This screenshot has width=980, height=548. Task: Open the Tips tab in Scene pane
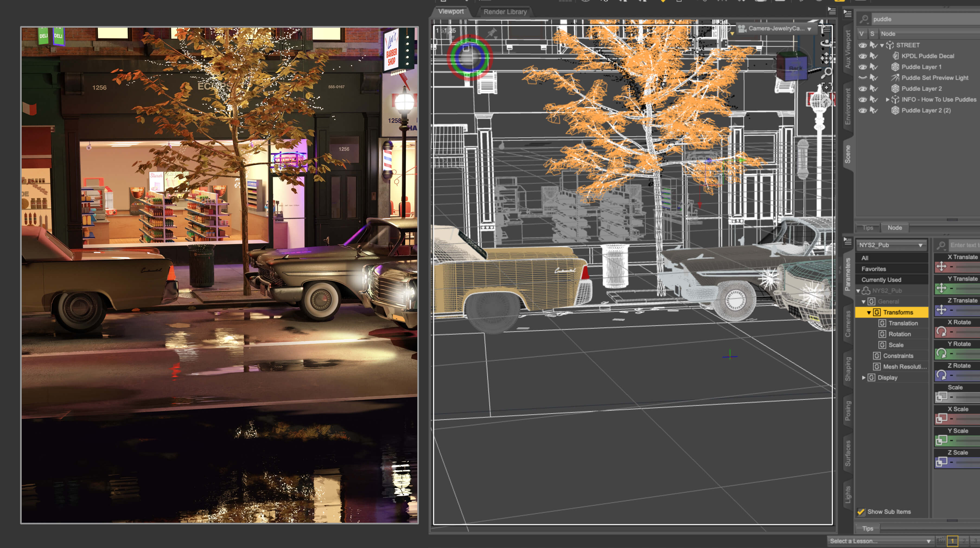867,228
